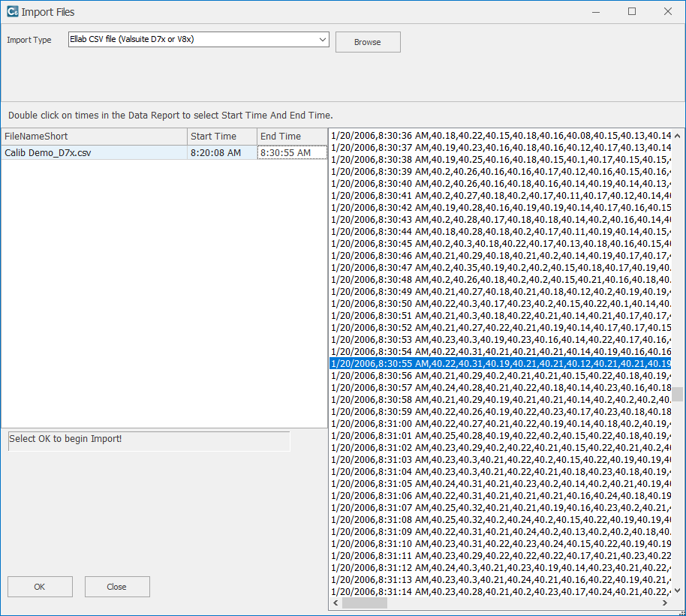Click the application icon in the title bar

[11, 12]
